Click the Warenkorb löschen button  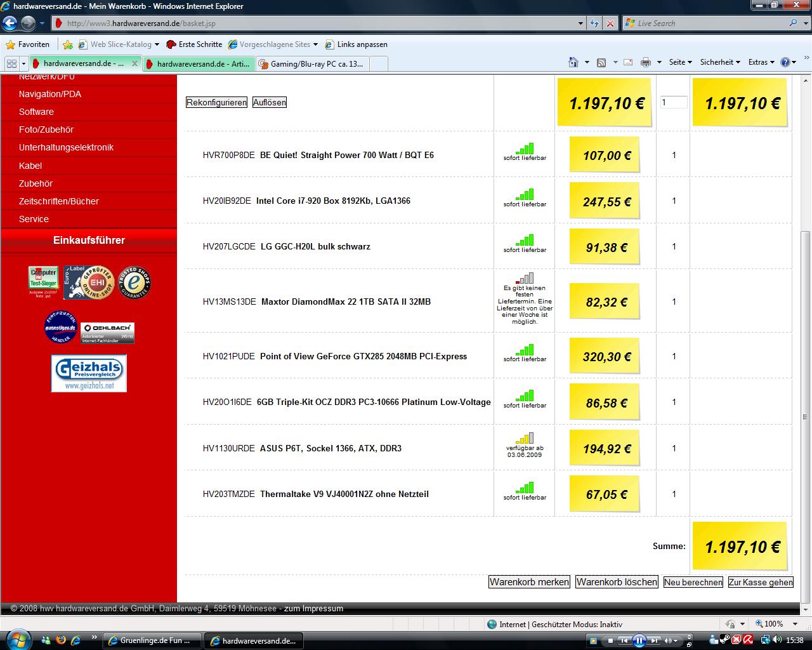617,582
